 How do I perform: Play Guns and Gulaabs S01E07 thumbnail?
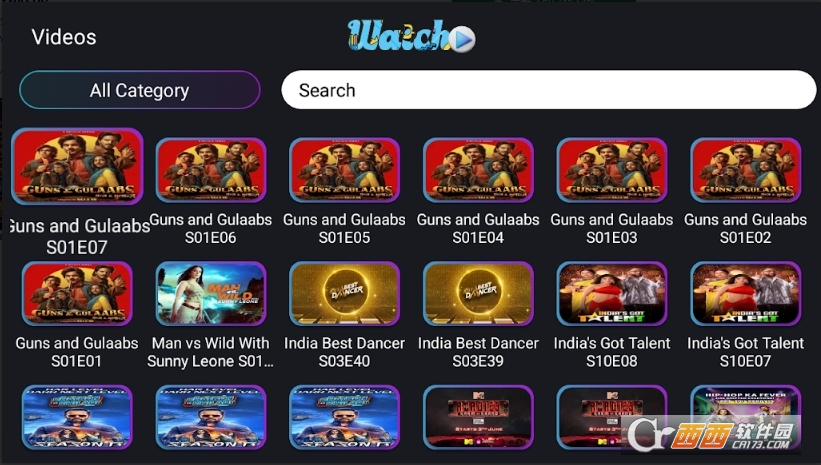click(77, 167)
